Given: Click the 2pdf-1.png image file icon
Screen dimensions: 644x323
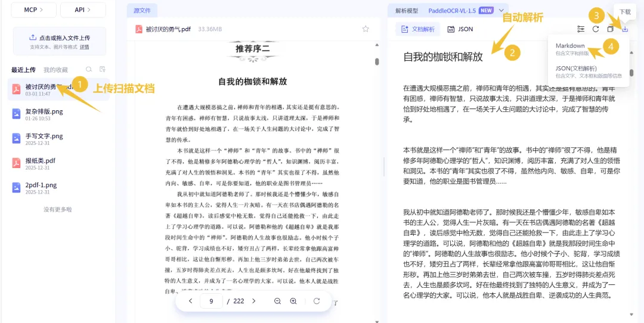Looking at the screenshot, I should (x=17, y=188).
